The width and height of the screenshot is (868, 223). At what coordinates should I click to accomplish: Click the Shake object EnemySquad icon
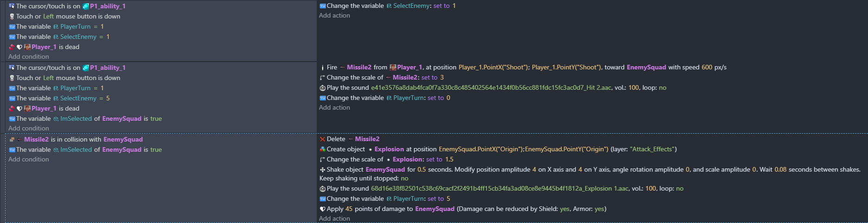point(323,170)
